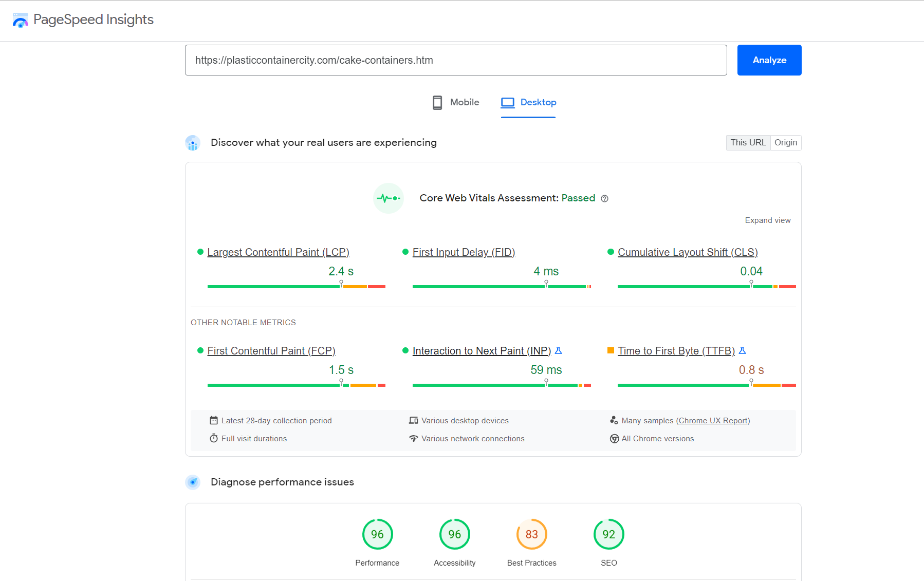
Task: Click the network connections wifi icon
Action: (414, 438)
